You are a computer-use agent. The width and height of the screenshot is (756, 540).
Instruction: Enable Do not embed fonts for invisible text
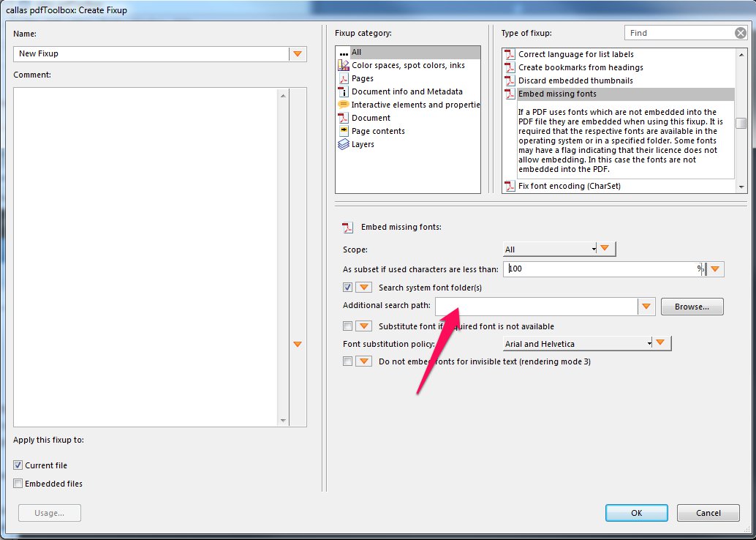(x=347, y=361)
